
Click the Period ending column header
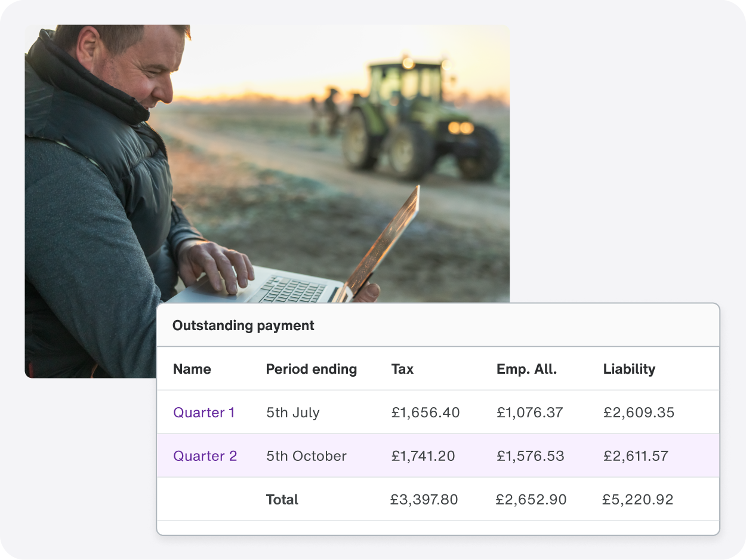[x=312, y=369]
